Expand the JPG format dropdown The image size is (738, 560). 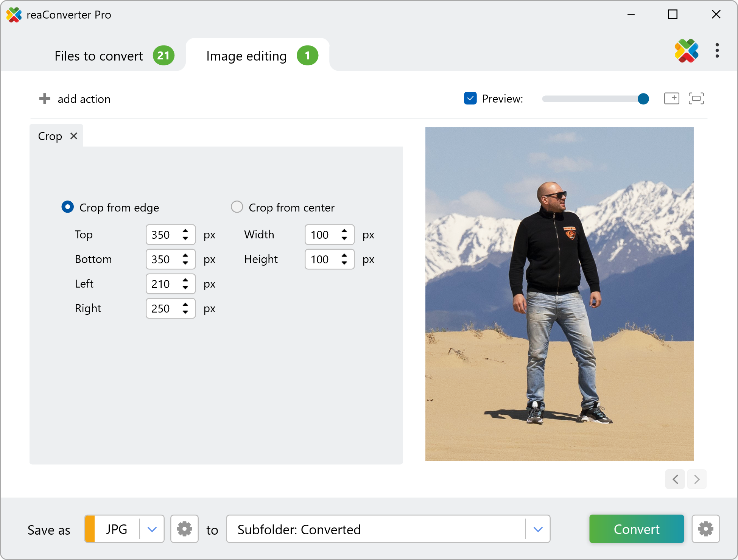pyautogui.click(x=152, y=529)
